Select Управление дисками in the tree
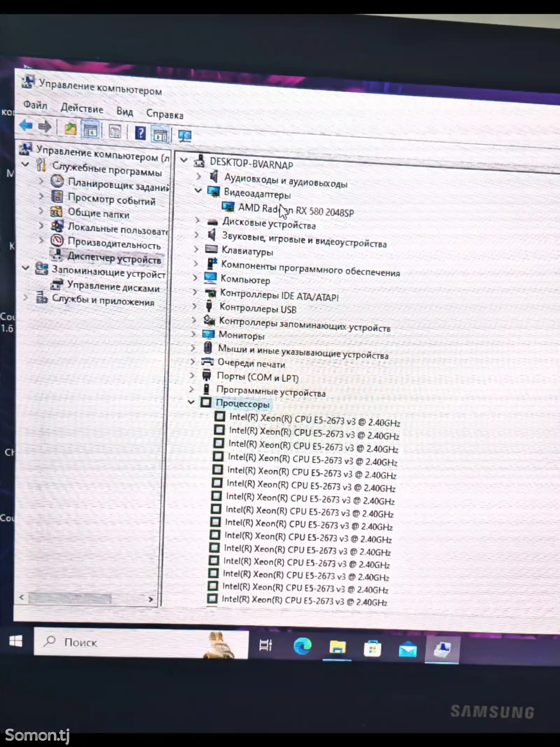 tap(113, 286)
